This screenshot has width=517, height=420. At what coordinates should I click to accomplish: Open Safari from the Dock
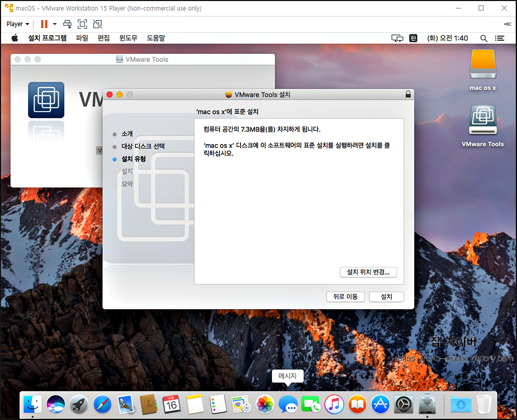(102, 404)
